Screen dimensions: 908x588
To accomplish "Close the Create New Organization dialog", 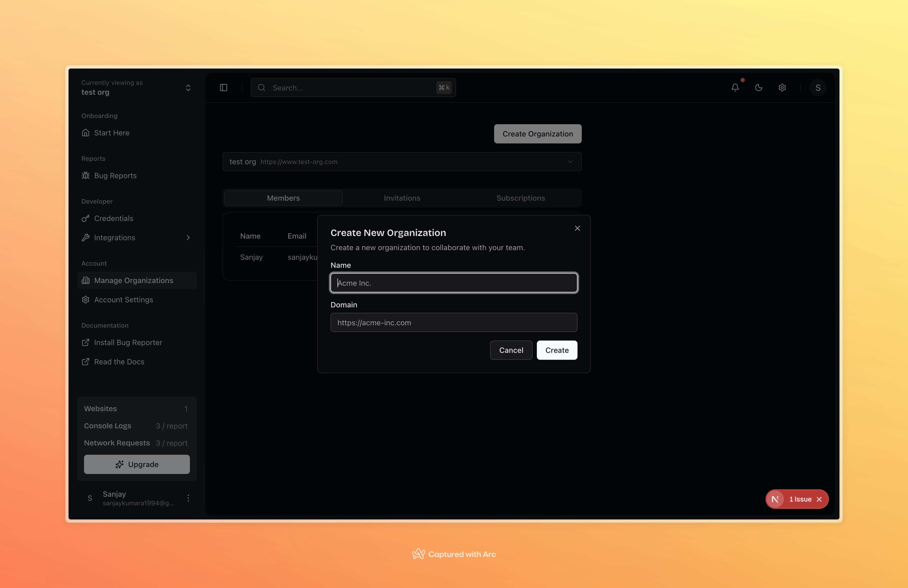I will tap(577, 228).
